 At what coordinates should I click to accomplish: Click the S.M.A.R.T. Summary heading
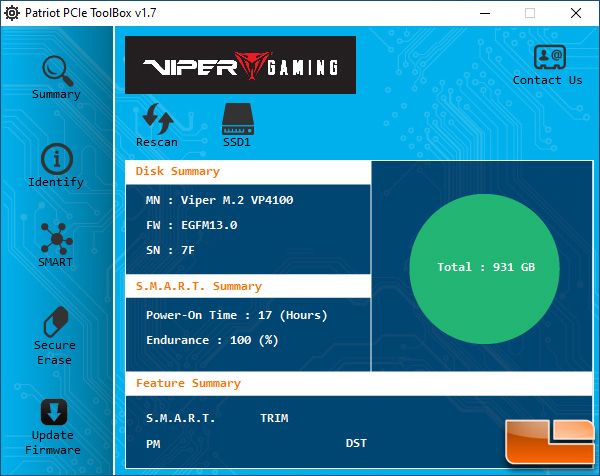pyautogui.click(x=199, y=286)
